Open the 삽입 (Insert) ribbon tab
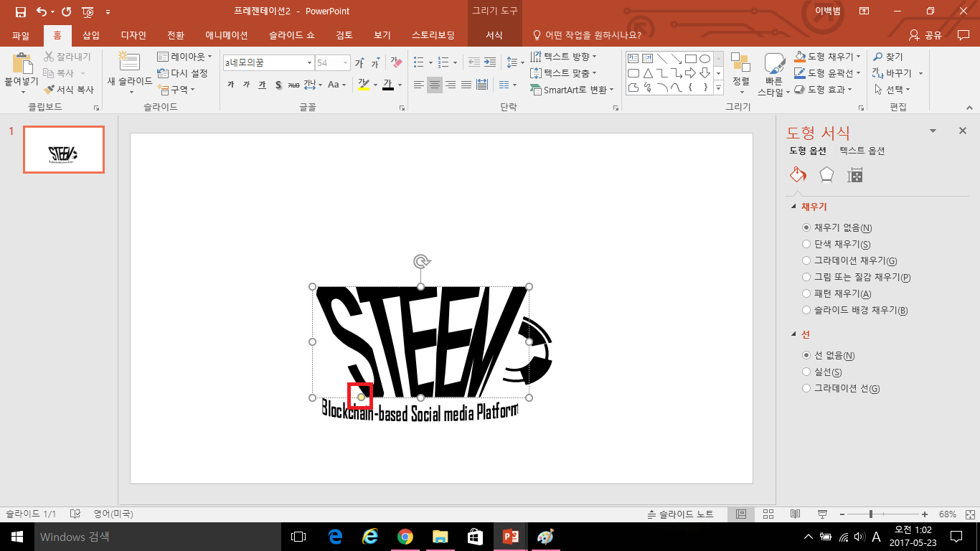980x551 pixels. 91,35
